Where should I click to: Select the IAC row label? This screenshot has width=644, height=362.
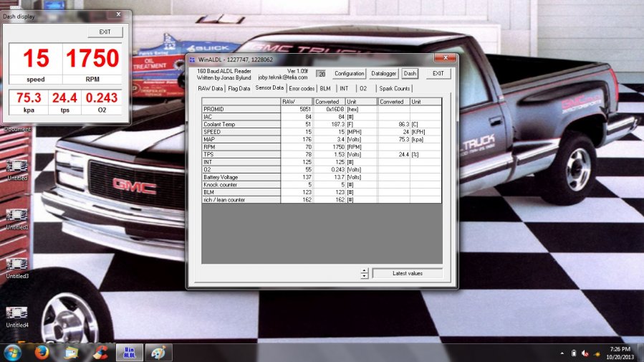(241, 117)
